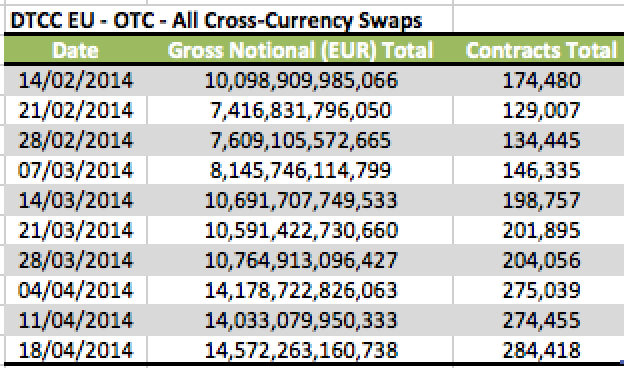The height and width of the screenshot is (368, 624).
Task: Select notional cell 14,033,079,950,333
Action: point(301,320)
